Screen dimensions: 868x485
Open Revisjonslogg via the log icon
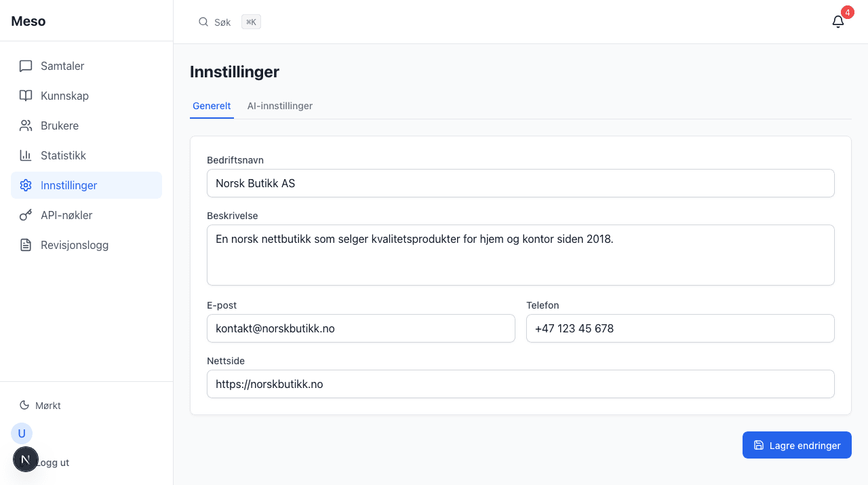[26, 245]
